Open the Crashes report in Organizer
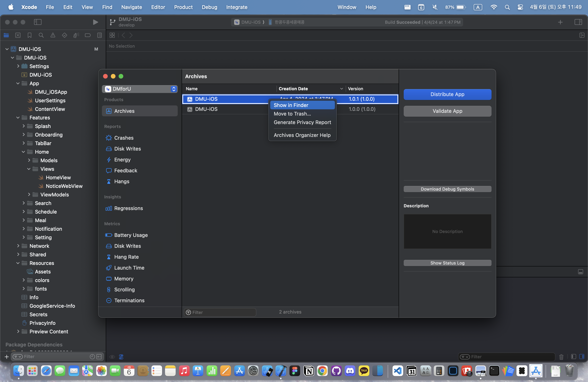 tap(123, 138)
